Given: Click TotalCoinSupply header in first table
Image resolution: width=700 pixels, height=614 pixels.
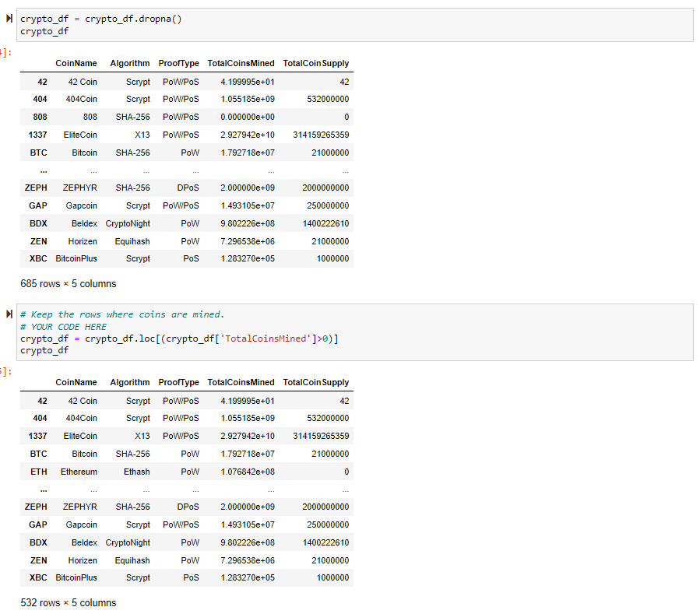Looking at the screenshot, I should 316,63.
